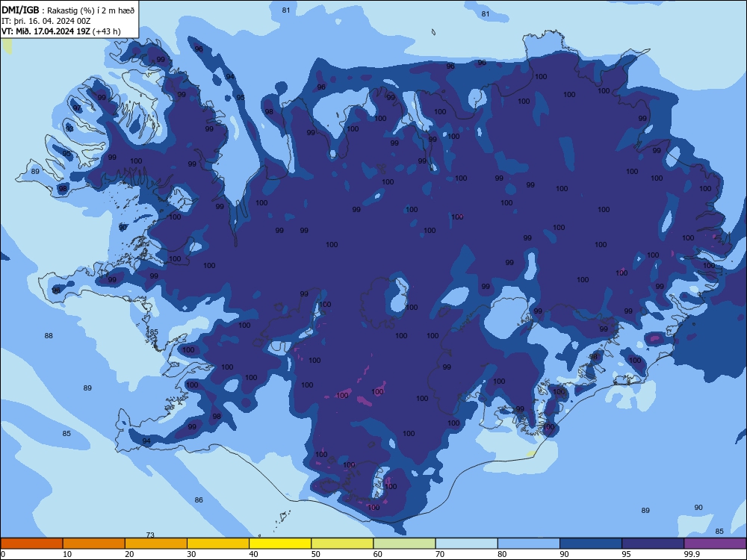Image resolution: width=747 pixels, height=560 pixels.
Task: Click the humidity value '73' on the map
Action: 150,535
